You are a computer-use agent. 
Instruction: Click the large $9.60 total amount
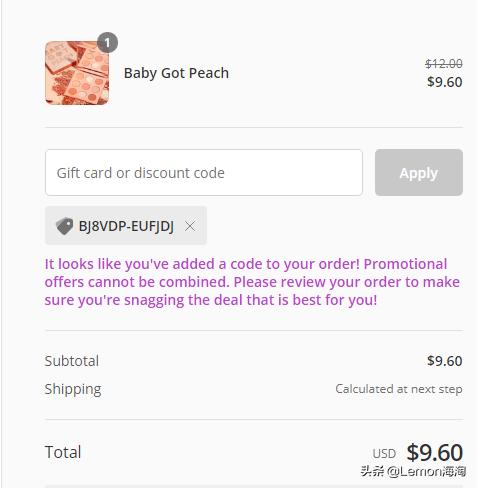point(435,452)
